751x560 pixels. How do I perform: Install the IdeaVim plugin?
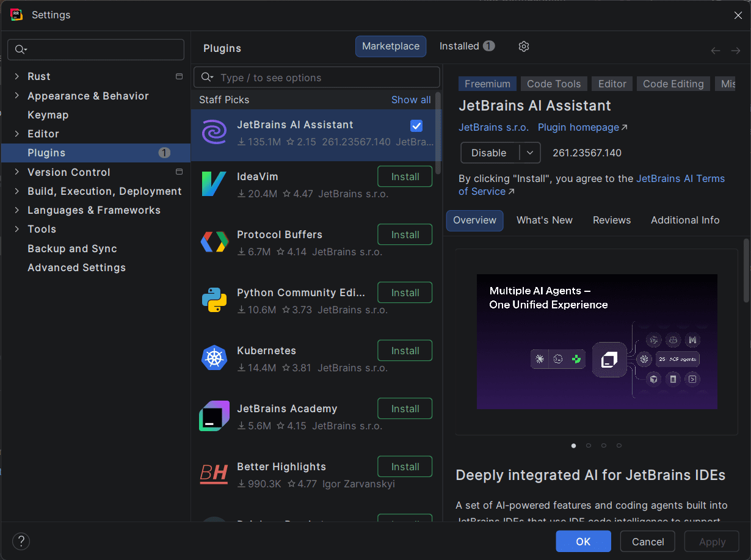click(x=405, y=176)
